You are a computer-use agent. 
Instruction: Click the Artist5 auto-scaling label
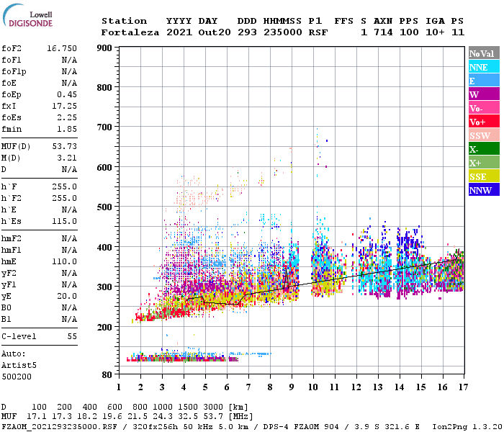pyautogui.click(x=19, y=366)
